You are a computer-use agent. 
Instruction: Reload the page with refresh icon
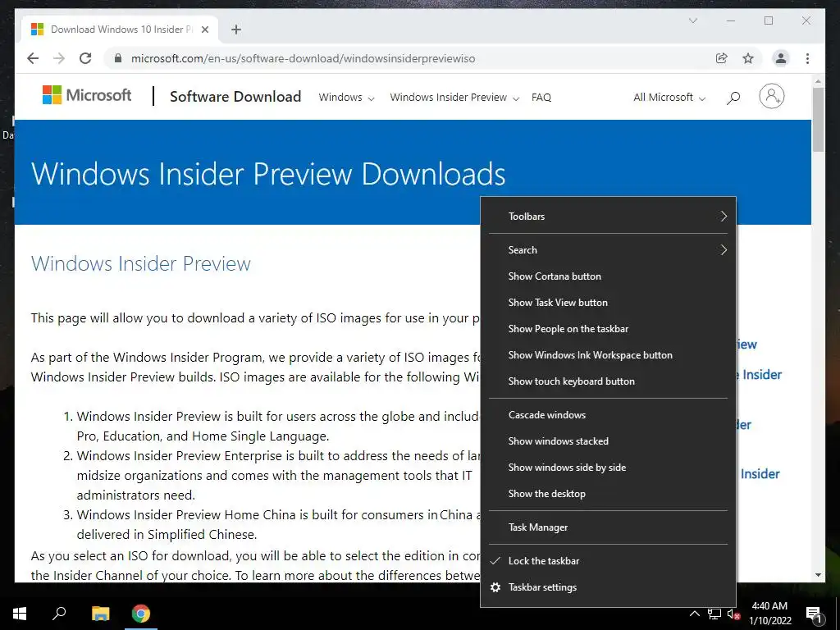tap(85, 58)
